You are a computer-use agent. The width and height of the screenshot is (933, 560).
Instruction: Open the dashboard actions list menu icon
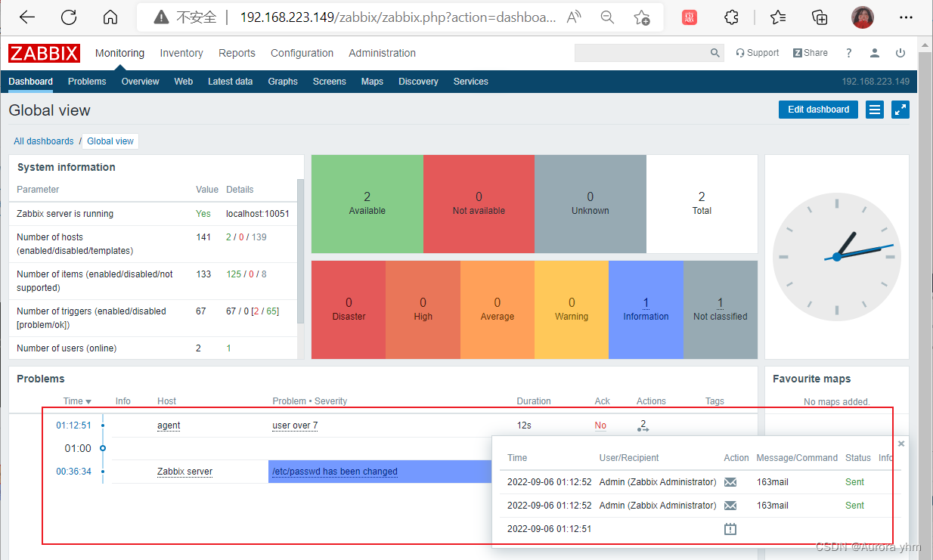[x=875, y=110]
